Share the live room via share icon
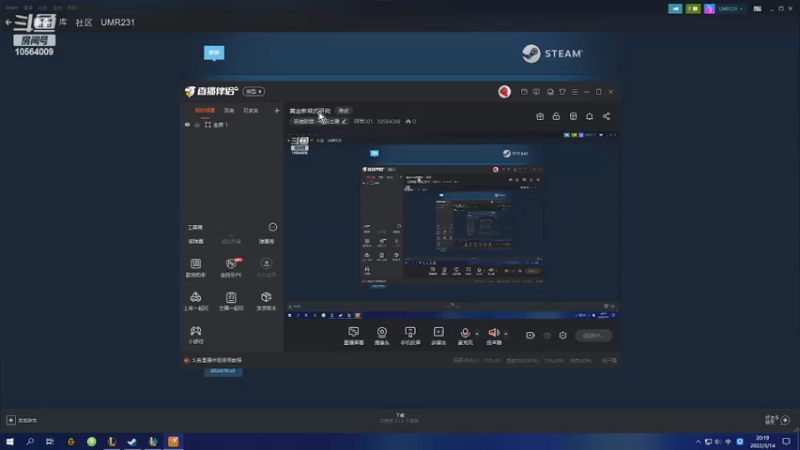This screenshot has height=450, width=800. (x=606, y=116)
